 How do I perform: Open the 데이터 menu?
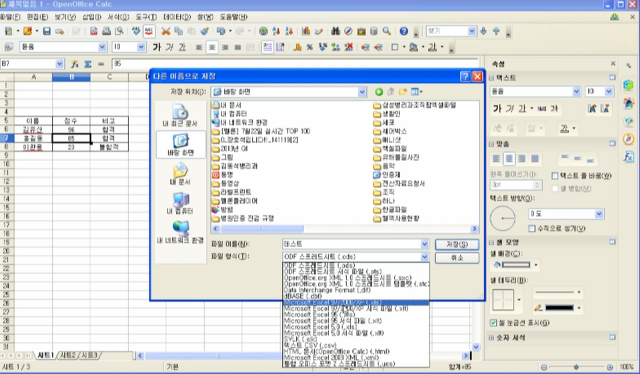pyautogui.click(x=177, y=17)
